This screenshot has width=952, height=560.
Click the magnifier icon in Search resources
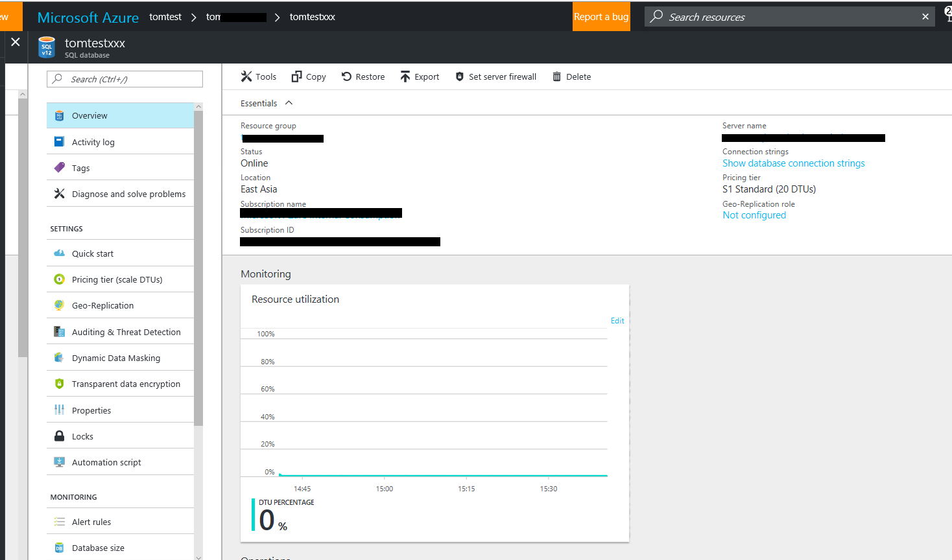[657, 16]
